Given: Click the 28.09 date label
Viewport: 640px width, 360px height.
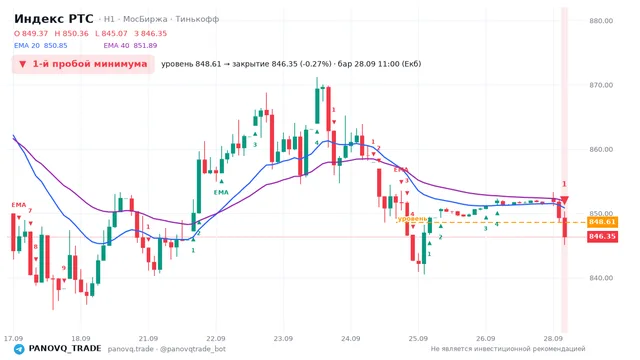Looking at the screenshot, I should (x=553, y=339).
